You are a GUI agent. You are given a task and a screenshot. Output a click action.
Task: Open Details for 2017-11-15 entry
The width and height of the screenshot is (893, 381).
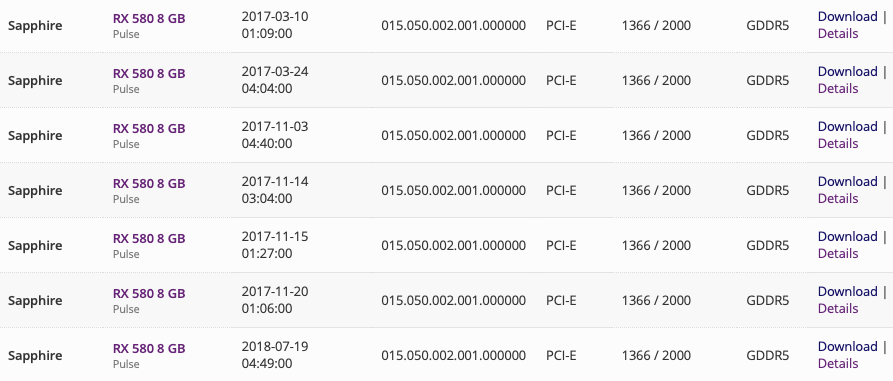pos(838,253)
